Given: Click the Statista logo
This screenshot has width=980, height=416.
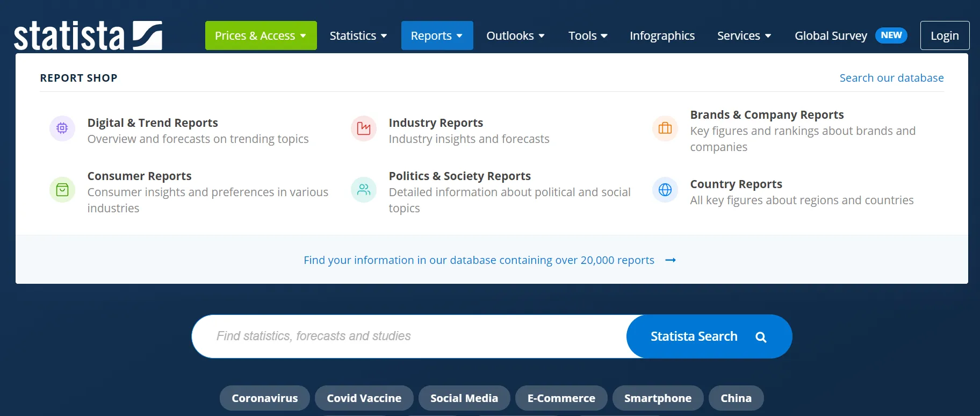Looking at the screenshot, I should (x=88, y=35).
